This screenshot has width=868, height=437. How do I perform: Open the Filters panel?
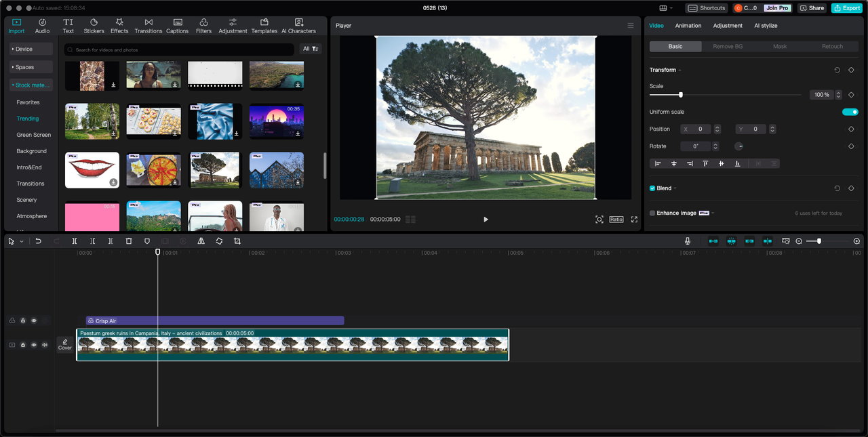(203, 26)
